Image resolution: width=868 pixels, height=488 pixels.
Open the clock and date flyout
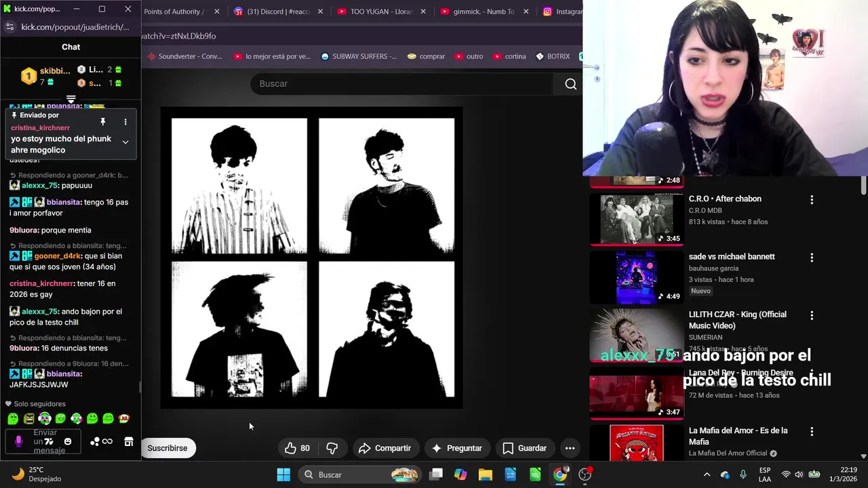point(844,474)
